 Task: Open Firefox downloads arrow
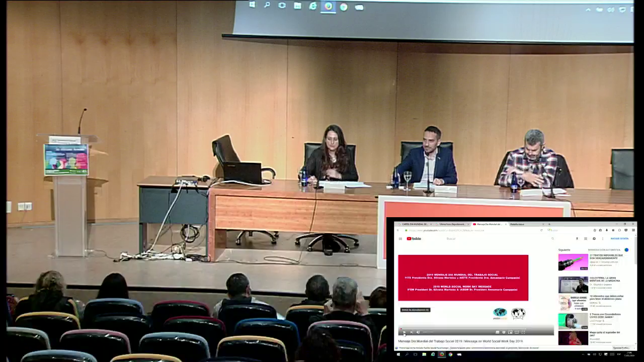coord(607,230)
